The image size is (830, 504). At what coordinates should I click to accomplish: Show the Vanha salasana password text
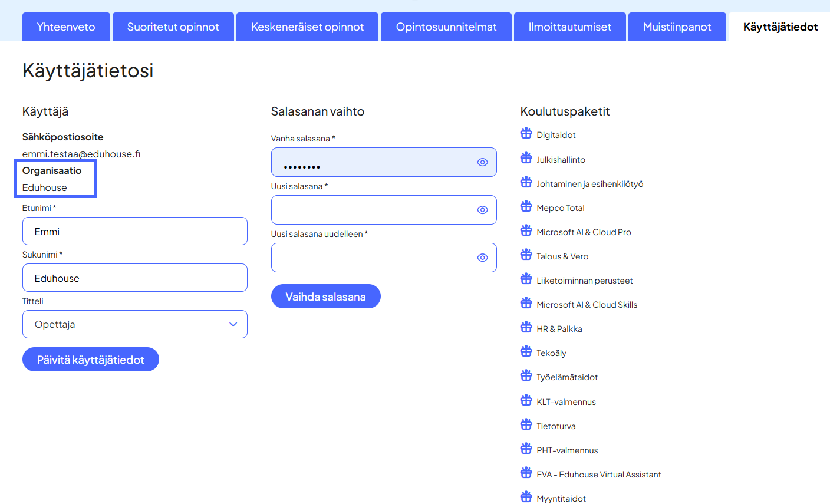click(482, 162)
